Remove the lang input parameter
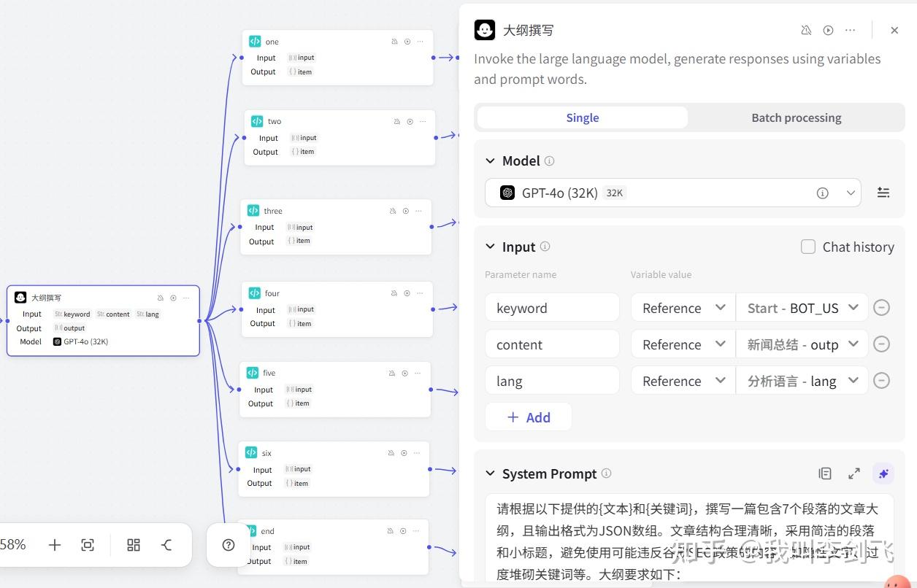The image size is (917, 588). point(882,381)
